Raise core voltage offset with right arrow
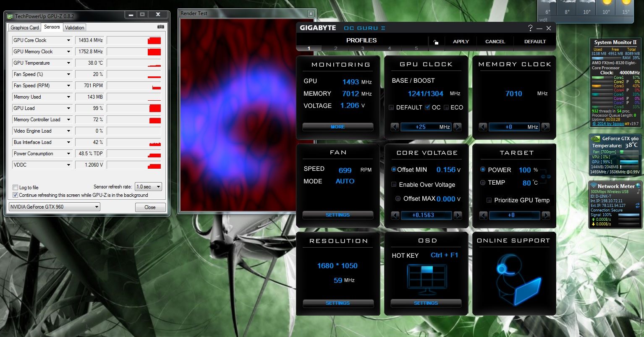Viewport: 644px width, 337px height. click(458, 215)
